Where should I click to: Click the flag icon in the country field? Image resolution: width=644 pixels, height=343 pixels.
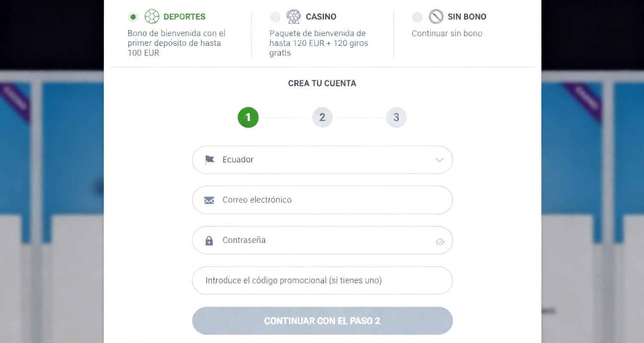(x=209, y=159)
